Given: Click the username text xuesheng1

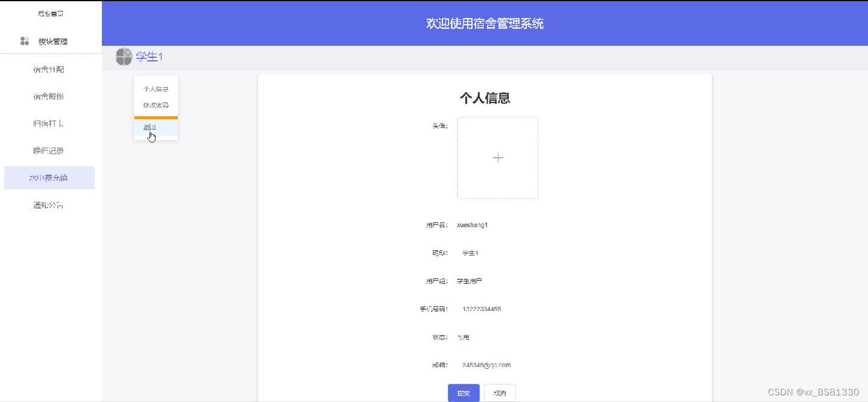Looking at the screenshot, I should point(473,225).
